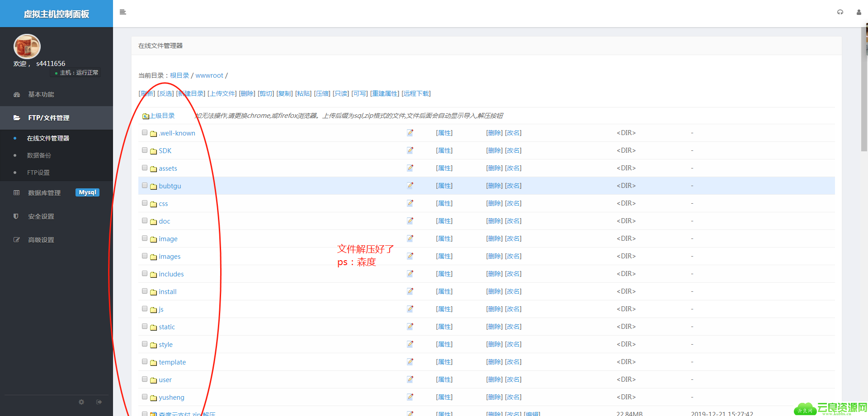The width and height of the screenshot is (868, 416).
Task: Click the [上传文件] toolbar link
Action: tap(222, 93)
